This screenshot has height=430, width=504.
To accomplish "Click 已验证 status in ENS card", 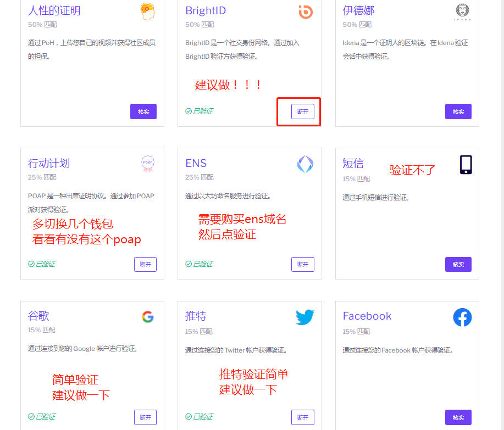I will 203,264.
